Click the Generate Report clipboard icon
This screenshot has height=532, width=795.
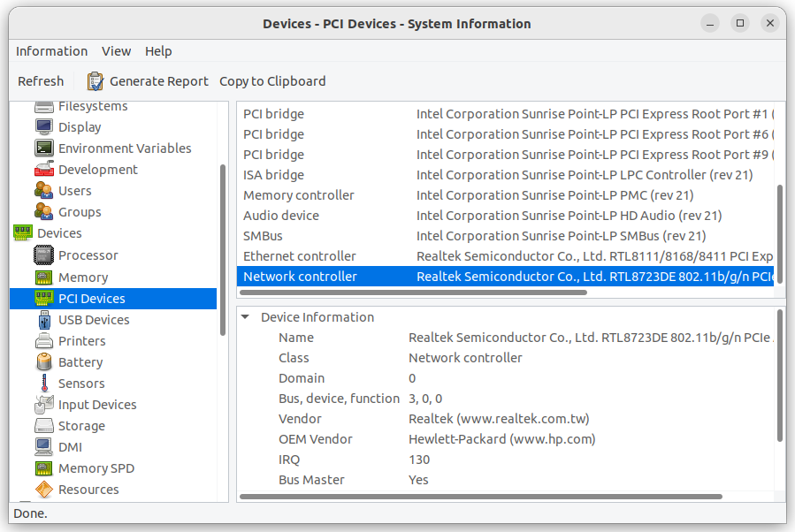pyautogui.click(x=96, y=81)
